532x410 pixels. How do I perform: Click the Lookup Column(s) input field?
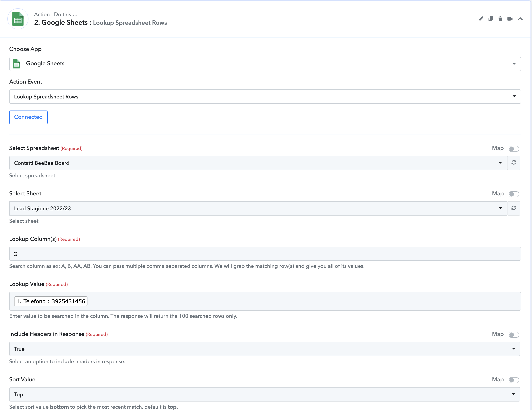coord(265,254)
